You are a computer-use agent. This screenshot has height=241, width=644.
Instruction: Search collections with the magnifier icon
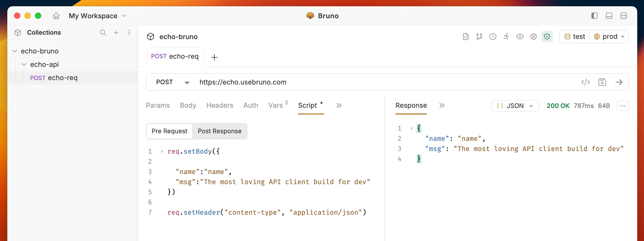point(103,33)
